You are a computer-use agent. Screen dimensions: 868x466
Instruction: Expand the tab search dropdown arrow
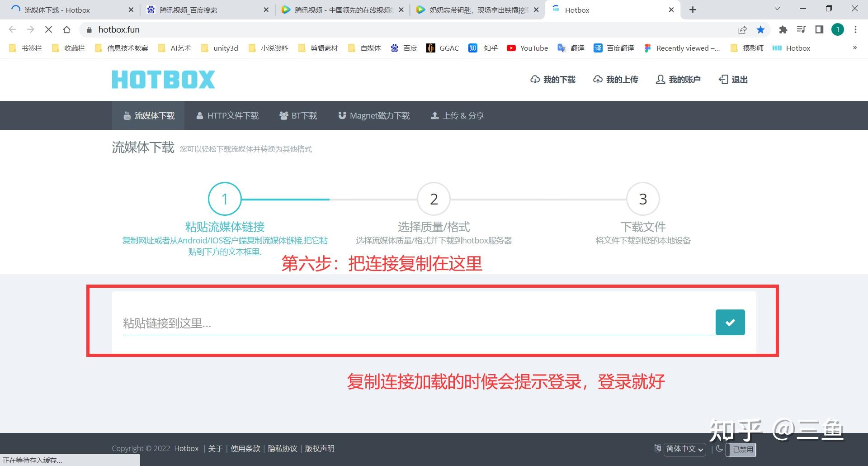click(x=778, y=9)
